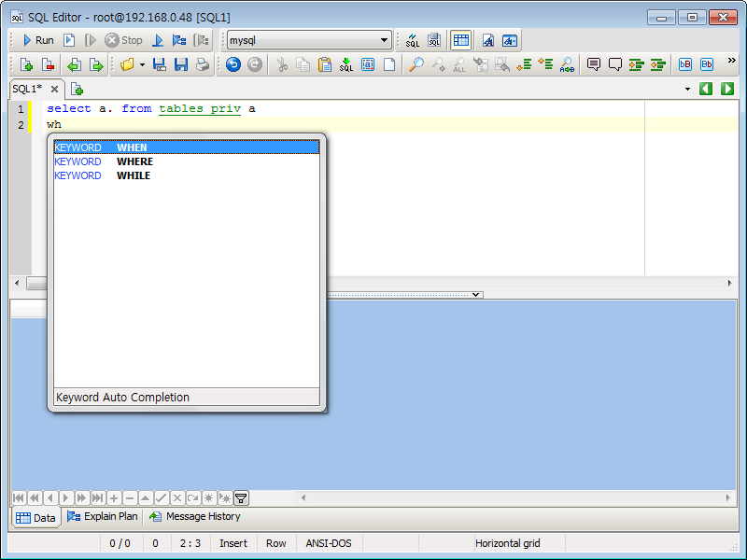Add a new SQL tab next to SQL1
The width and height of the screenshot is (747, 560).
tap(77, 89)
